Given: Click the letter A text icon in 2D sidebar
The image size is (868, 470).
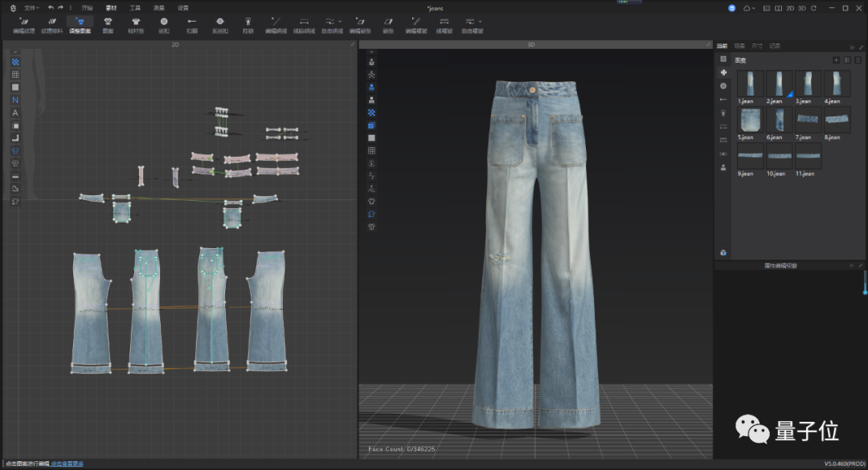Looking at the screenshot, I should pos(14,112).
